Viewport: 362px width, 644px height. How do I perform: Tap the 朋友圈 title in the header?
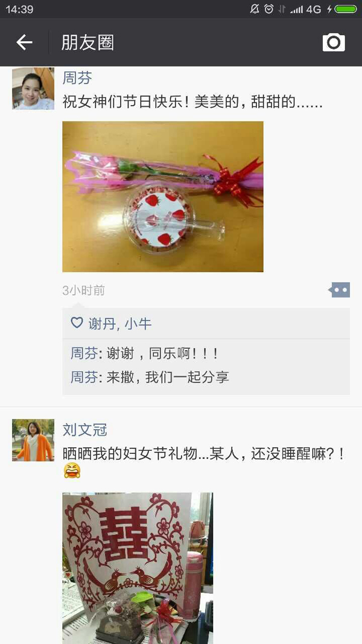[87, 43]
